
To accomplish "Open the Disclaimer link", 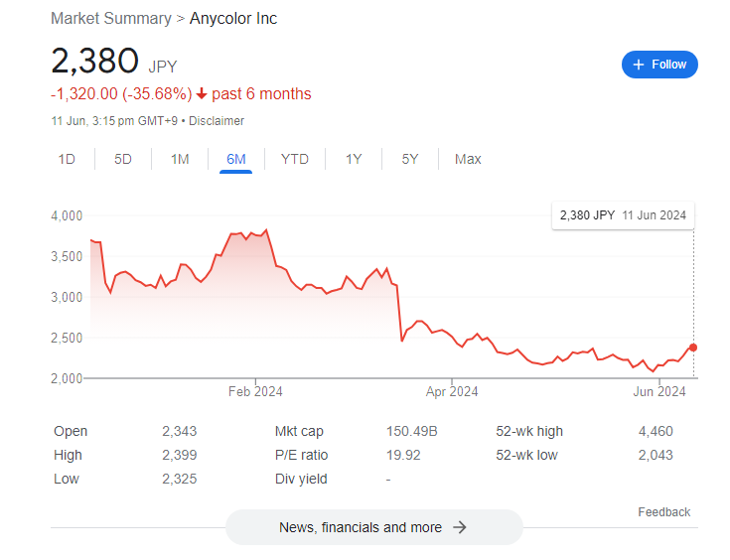I will click(x=217, y=121).
